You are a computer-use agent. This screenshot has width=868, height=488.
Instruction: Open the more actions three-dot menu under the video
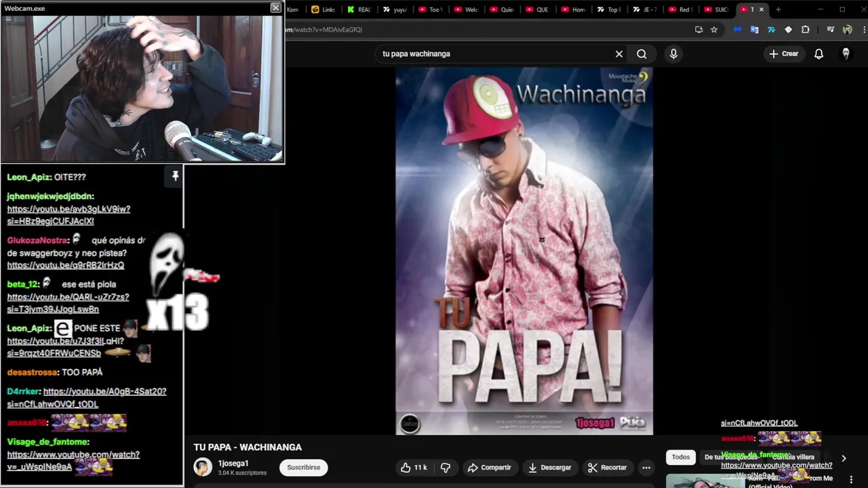[x=646, y=468]
